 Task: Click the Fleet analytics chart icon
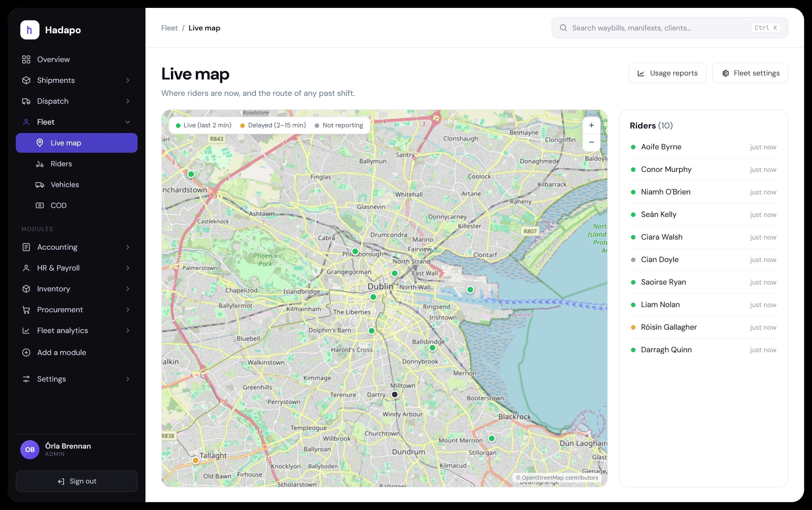pos(26,331)
